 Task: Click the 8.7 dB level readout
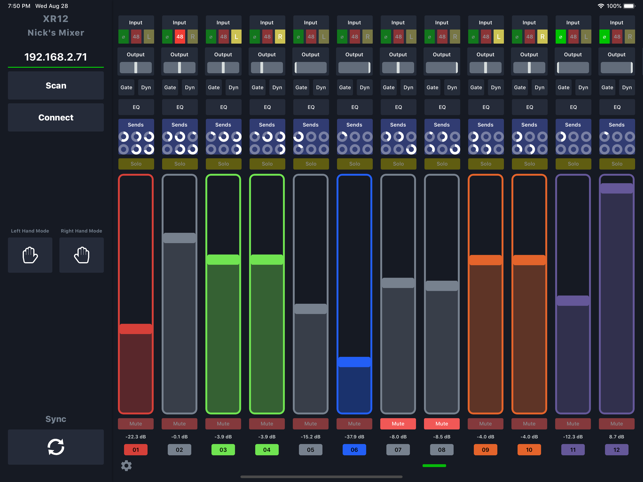point(617,437)
